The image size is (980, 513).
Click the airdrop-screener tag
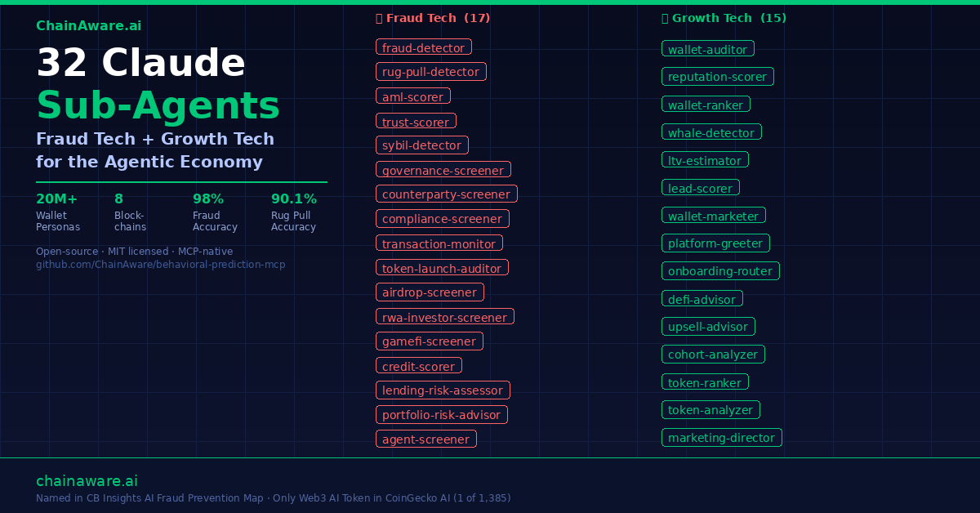click(x=430, y=292)
